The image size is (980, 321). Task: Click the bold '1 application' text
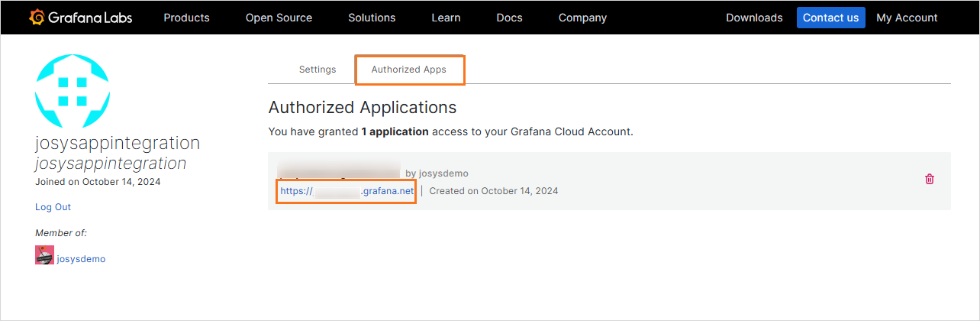(x=395, y=131)
